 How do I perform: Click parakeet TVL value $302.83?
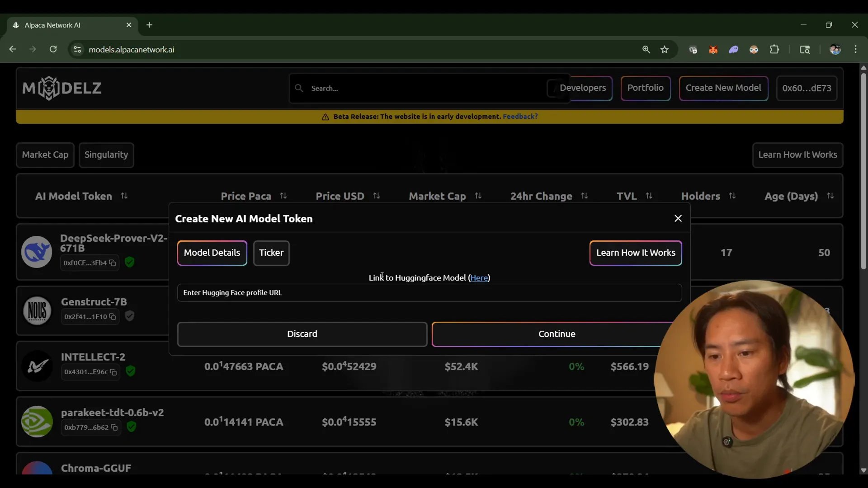click(629, 422)
